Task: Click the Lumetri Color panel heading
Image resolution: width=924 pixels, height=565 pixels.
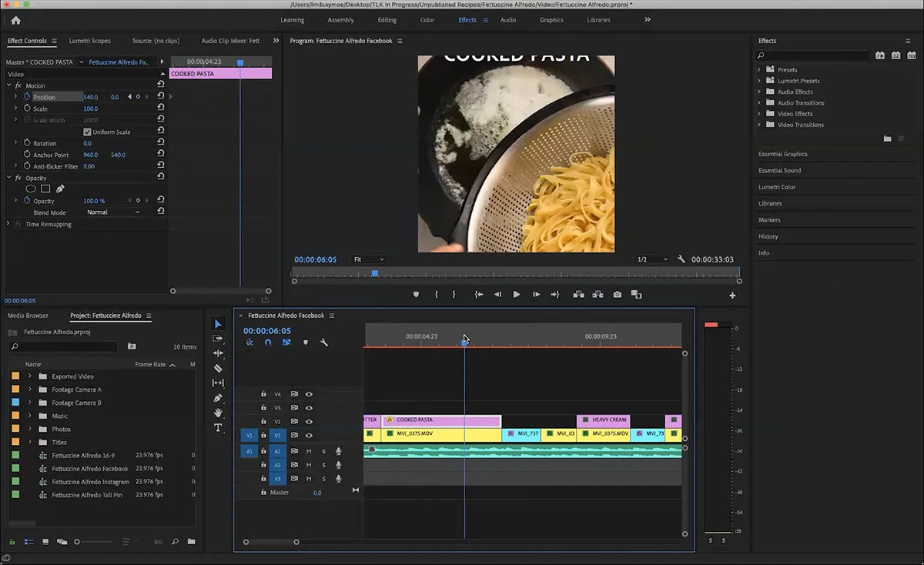Action: [x=777, y=187]
